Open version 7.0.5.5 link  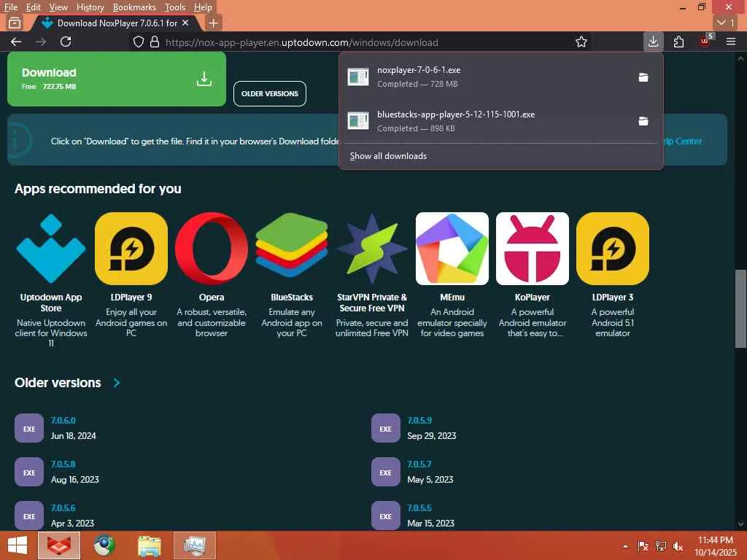click(419, 508)
